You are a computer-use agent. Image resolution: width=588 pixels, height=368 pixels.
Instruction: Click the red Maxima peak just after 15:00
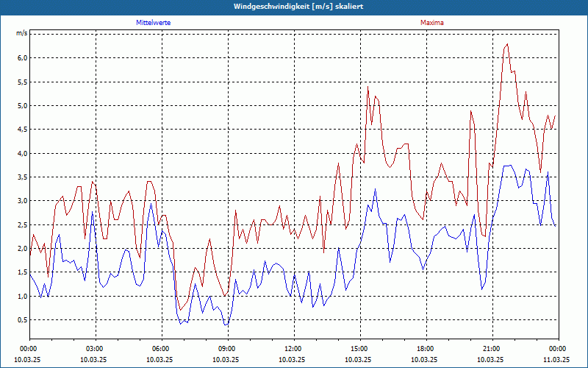coord(368,87)
